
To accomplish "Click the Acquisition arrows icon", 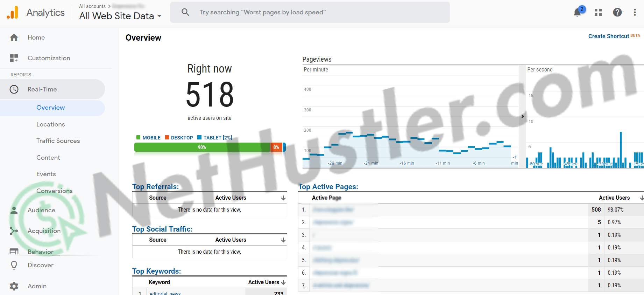I will [14, 231].
